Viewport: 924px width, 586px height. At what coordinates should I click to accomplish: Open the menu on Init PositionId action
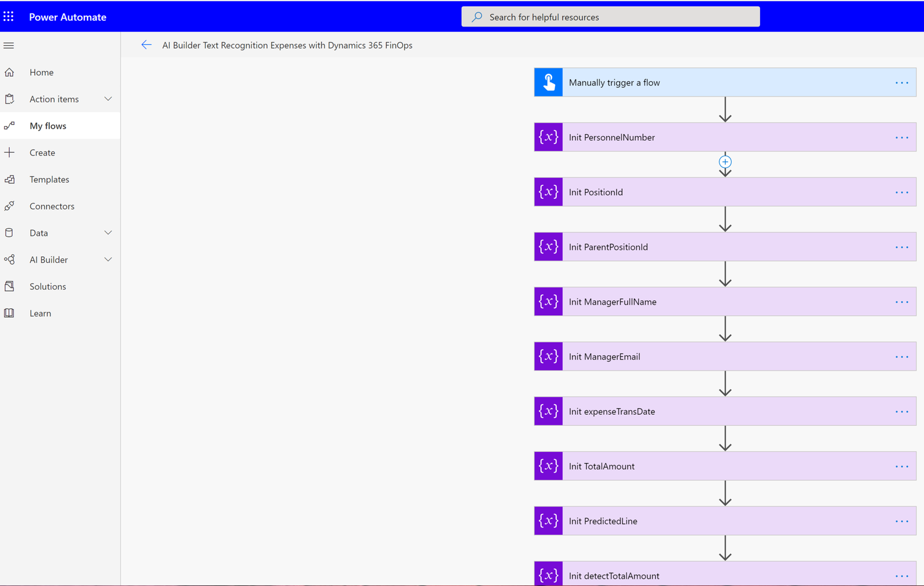901,191
